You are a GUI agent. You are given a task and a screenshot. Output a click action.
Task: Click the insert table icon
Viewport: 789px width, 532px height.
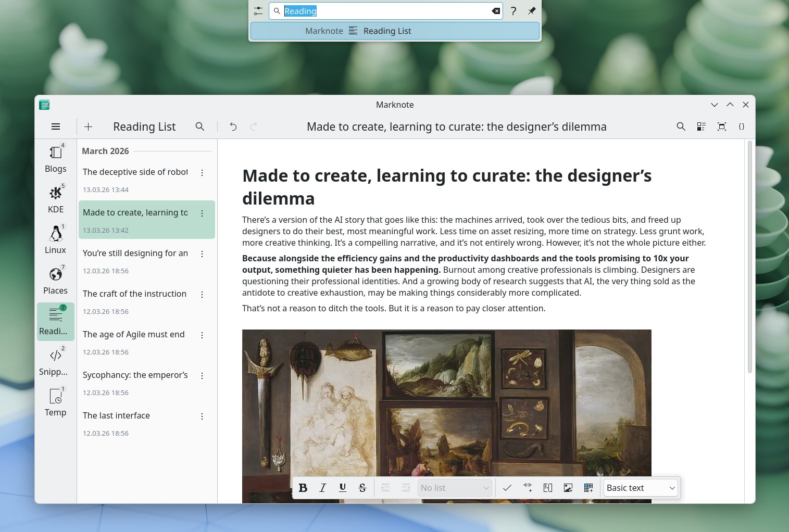[x=588, y=488]
